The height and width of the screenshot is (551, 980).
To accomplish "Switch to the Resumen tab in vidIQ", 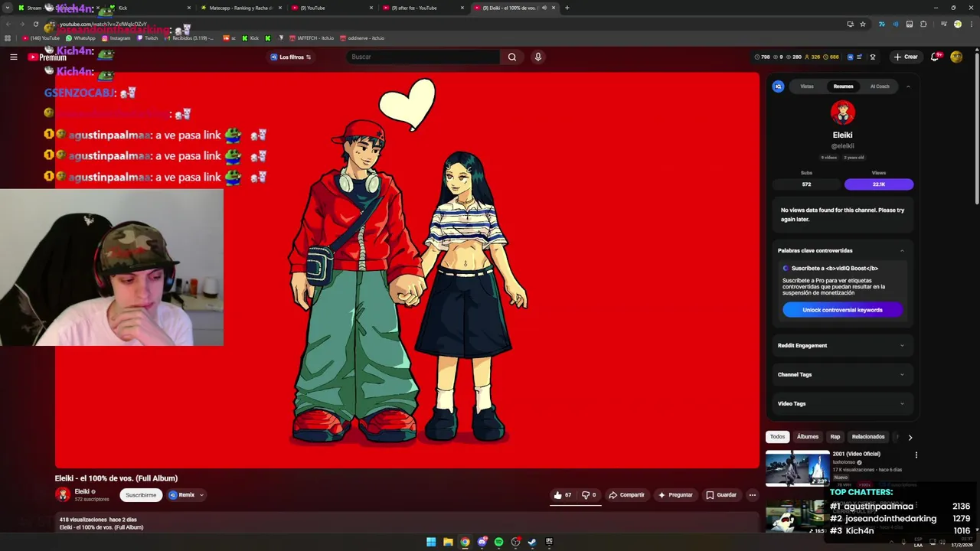I will (843, 86).
